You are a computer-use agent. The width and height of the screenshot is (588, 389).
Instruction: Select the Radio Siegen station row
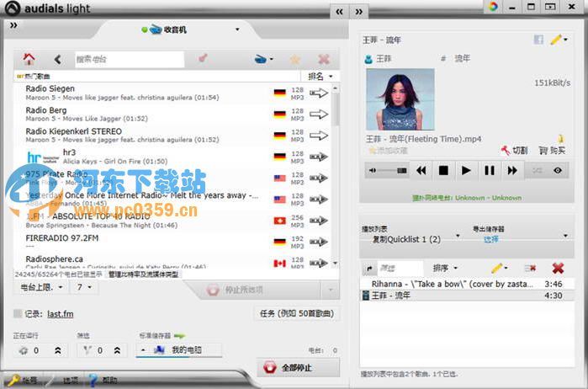[172, 93]
